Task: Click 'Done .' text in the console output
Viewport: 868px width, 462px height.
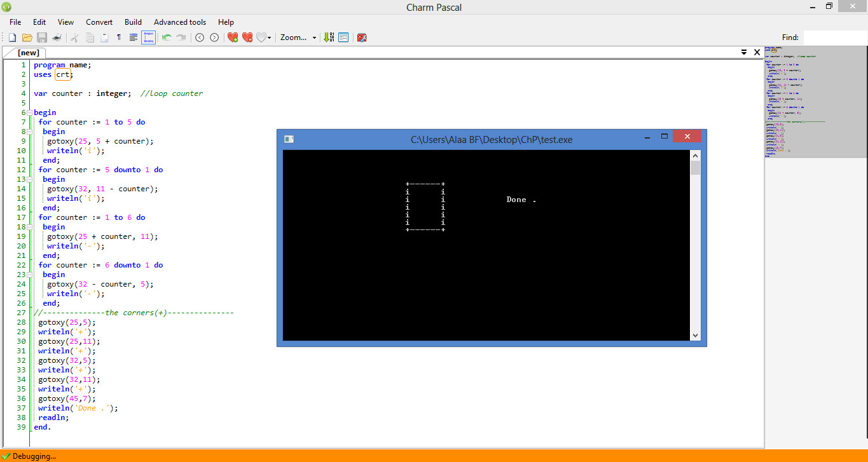Action: pos(521,200)
